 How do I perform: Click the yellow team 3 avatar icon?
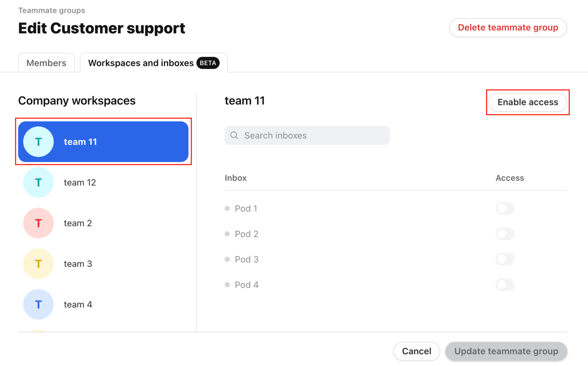(x=38, y=263)
